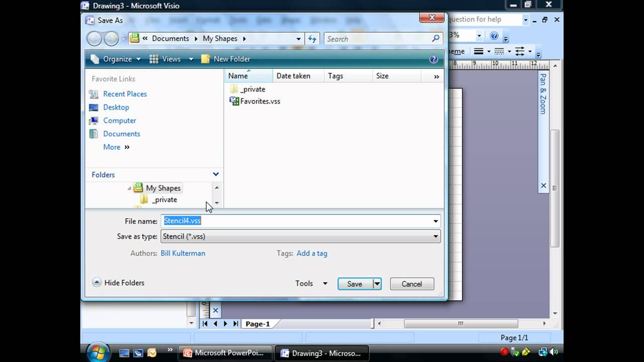Go forward in Save As dialog

pos(111,39)
